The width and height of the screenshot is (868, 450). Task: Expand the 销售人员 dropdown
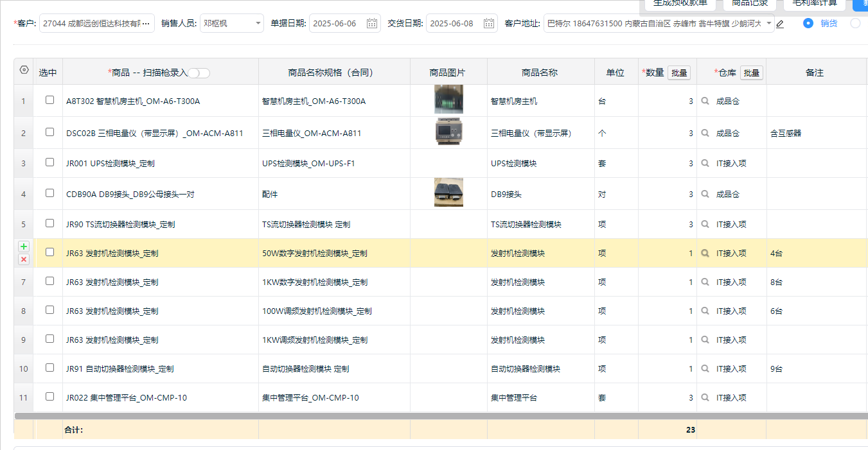232,24
